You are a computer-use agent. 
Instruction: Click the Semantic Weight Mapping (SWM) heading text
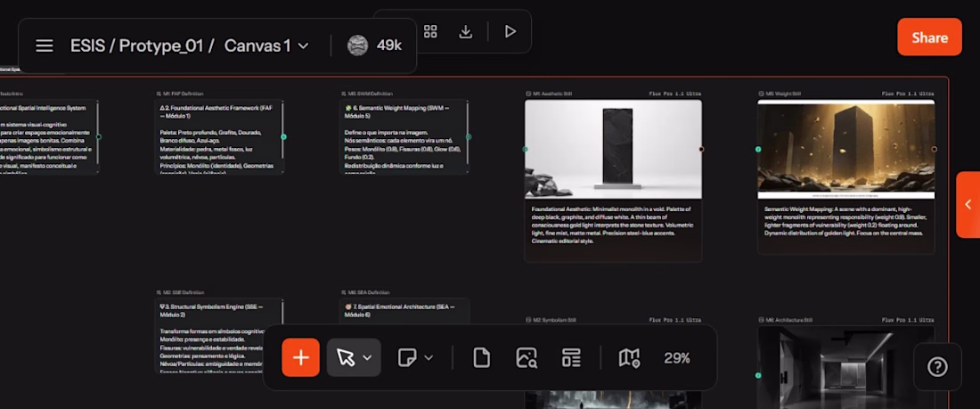click(x=396, y=112)
